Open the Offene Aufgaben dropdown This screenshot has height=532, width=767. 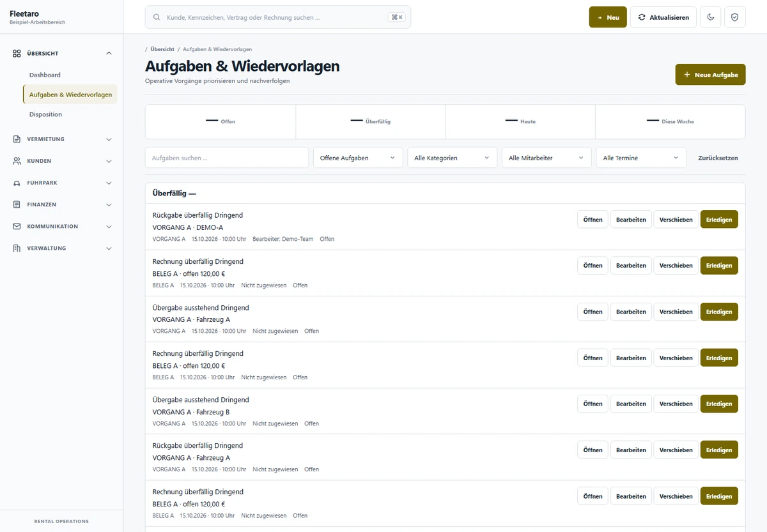coord(358,158)
